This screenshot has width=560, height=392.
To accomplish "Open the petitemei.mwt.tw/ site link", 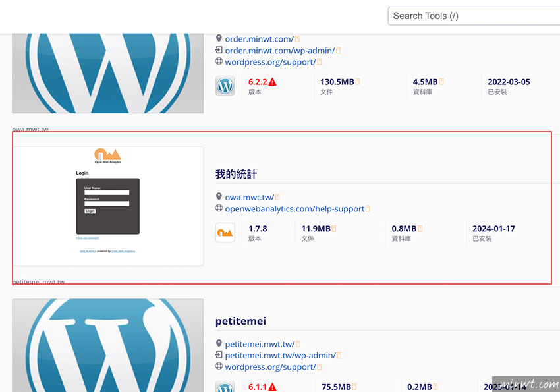I will point(260,344).
